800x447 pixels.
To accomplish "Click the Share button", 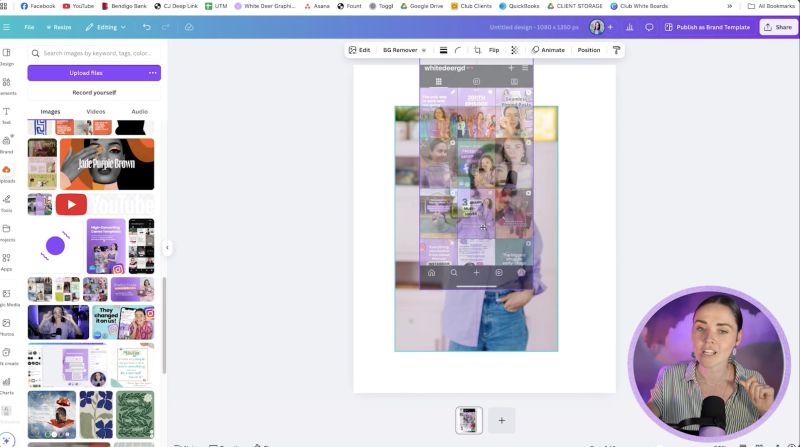I will click(x=778, y=27).
